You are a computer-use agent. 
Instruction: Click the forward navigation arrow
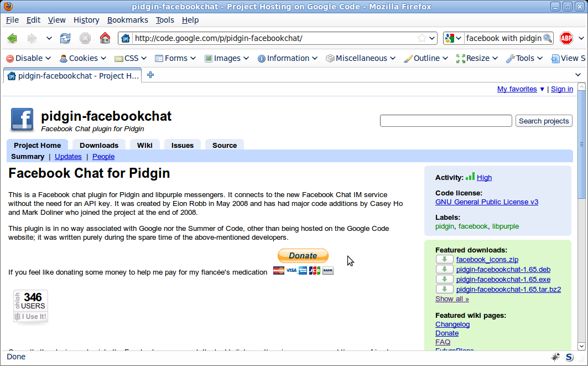(32, 38)
